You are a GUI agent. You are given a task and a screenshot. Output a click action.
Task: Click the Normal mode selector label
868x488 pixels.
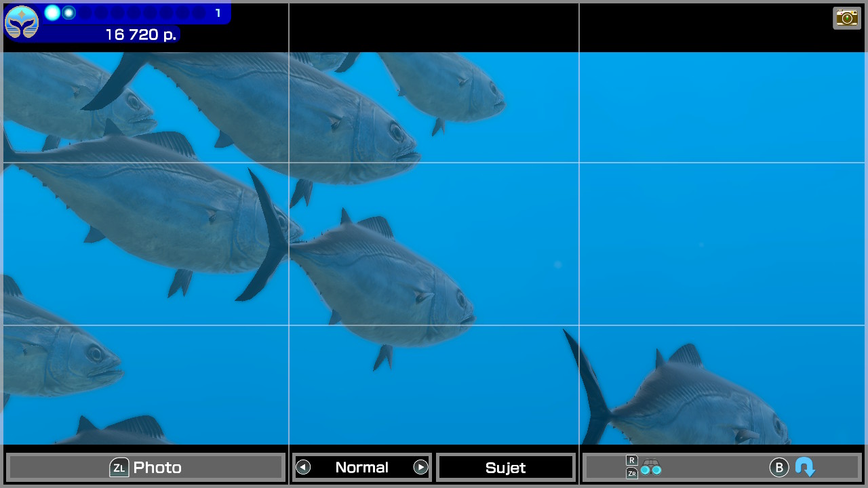[x=361, y=467]
